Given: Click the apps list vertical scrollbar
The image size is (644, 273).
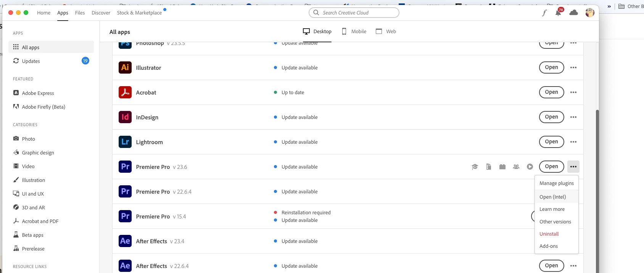Looking at the screenshot, I should 597,191.
